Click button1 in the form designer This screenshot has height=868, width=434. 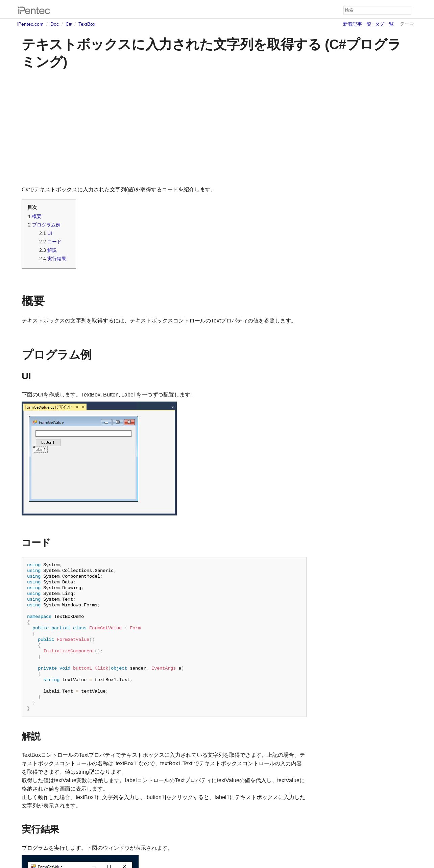[x=48, y=442]
